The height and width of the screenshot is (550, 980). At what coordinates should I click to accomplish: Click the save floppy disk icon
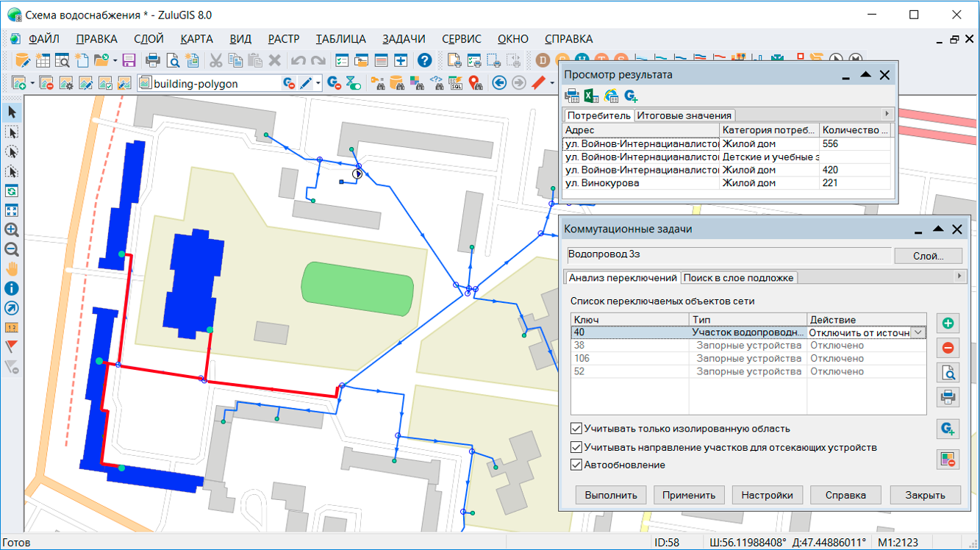click(x=129, y=60)
